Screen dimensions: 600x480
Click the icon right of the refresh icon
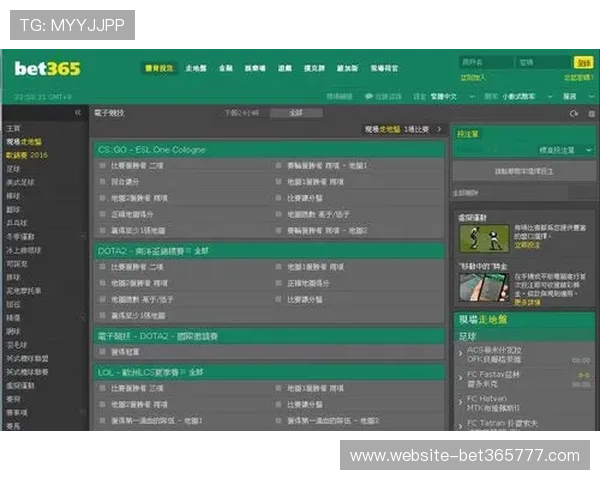tap(591, 114)
